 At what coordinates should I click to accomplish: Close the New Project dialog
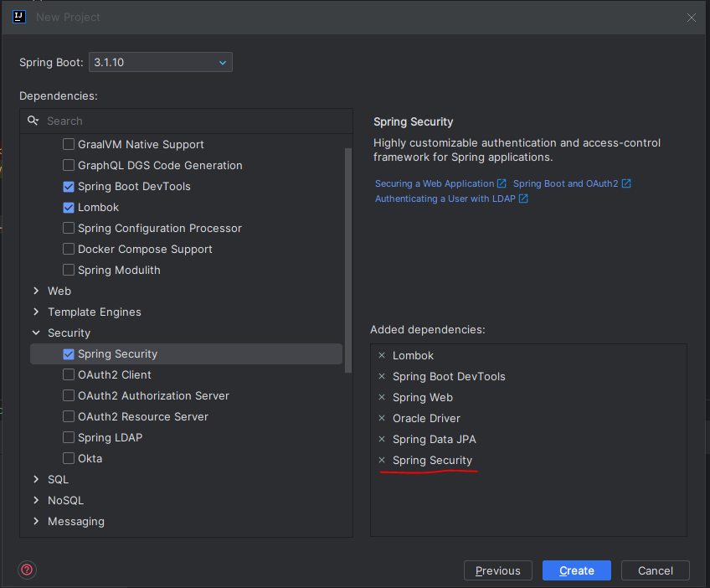(x=692, y=18)
